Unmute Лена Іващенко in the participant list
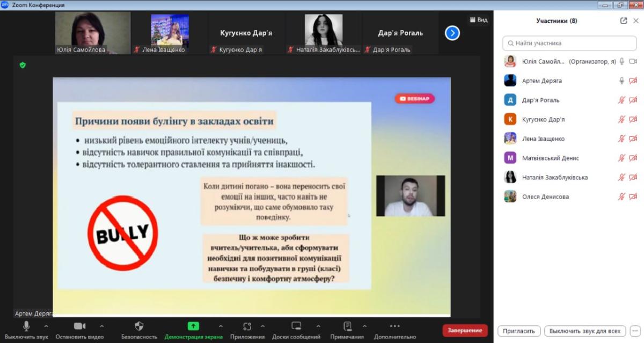Screen dimensions: 644x343 pos(622,138)
